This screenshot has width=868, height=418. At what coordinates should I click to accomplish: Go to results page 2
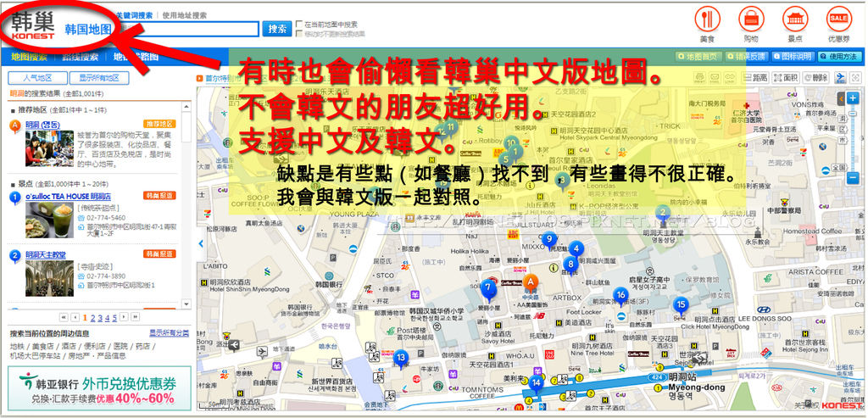click(92, 318)
